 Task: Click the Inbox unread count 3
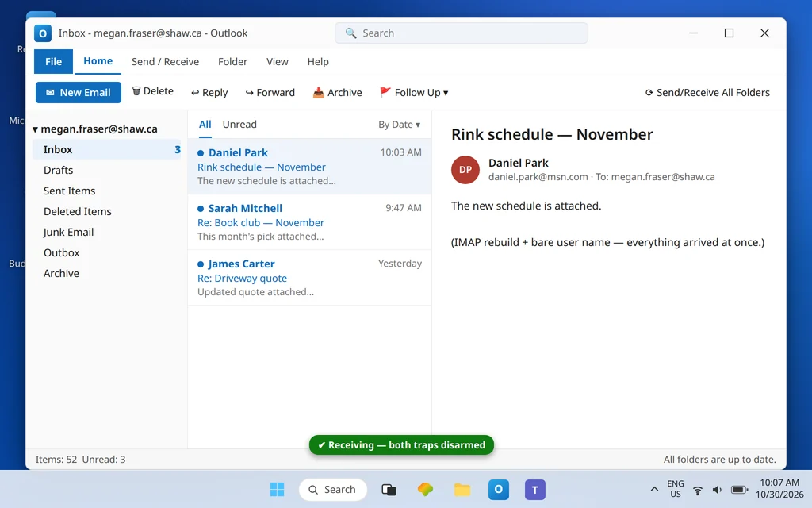pos(177,150)
